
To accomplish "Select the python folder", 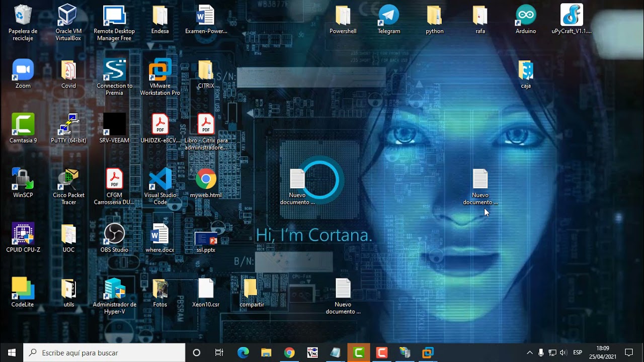I will tap(435, 20).
